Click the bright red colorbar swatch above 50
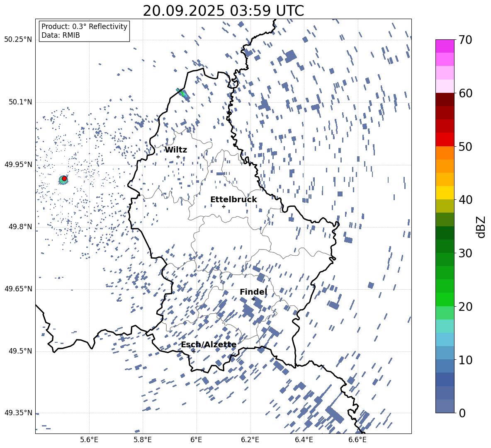Screen dimensions: 491x448 (445, 140)
